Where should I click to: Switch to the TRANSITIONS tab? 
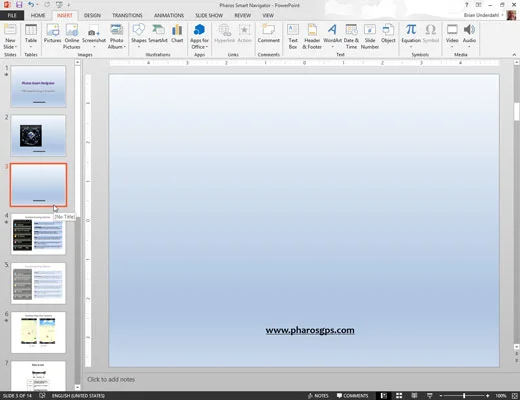pyautogui.click(x=127, y=15)
